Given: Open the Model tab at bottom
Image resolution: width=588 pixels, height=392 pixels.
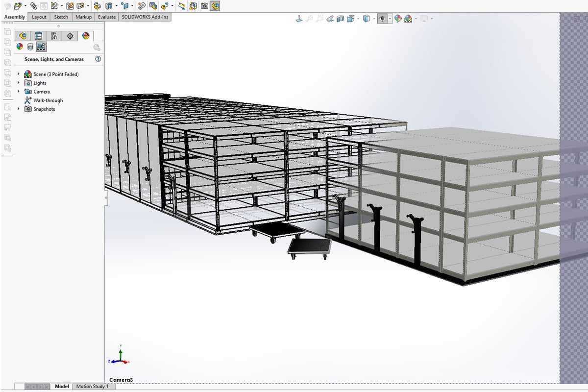Looking at the screenshot, I should (x=62, y=386).
